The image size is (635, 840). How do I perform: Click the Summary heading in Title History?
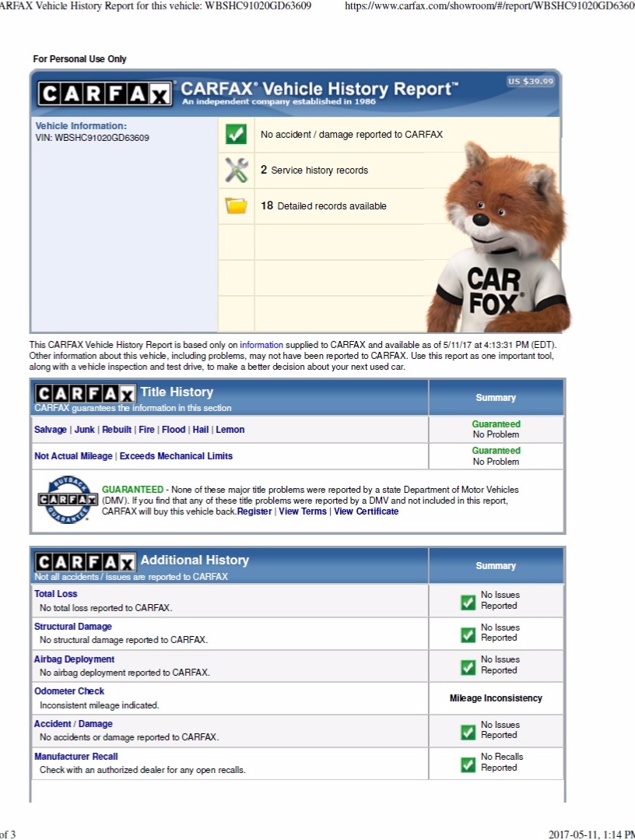click(496, 398)
